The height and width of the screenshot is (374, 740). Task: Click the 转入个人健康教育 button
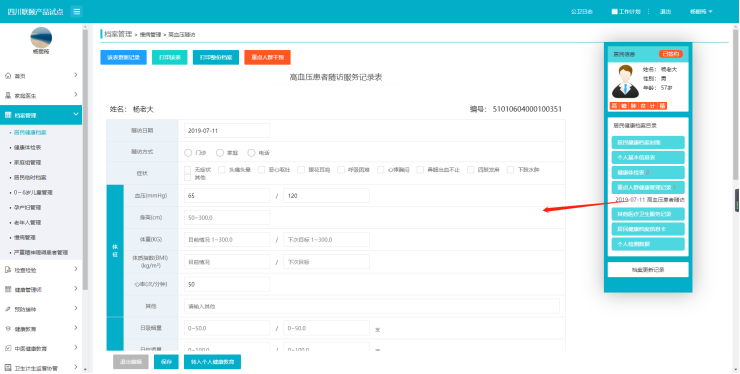pyautogui.click(x=212, y=362)
